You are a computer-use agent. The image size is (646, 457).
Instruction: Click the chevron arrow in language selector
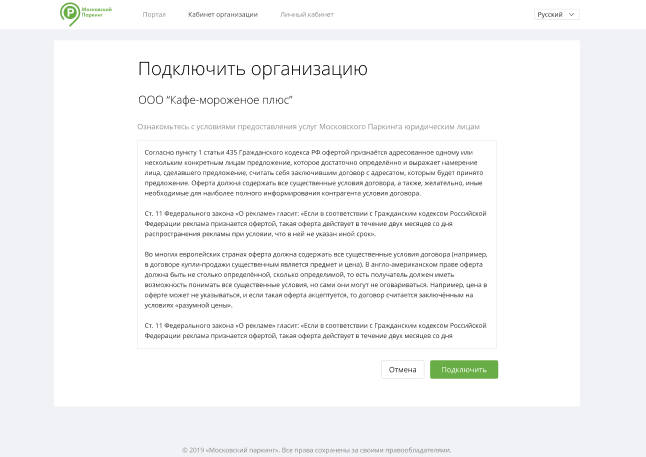[x=572, y=15]
